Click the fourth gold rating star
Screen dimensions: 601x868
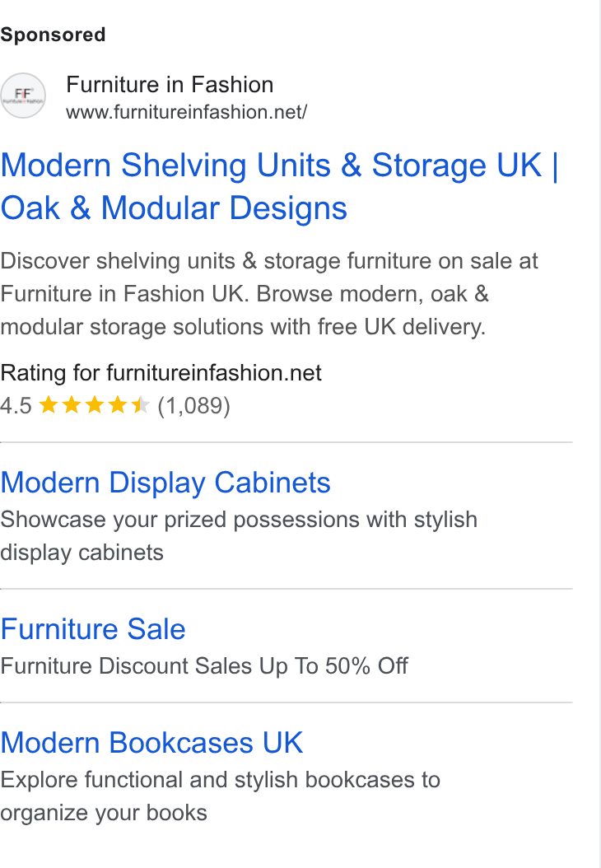(x=118, y=405)
